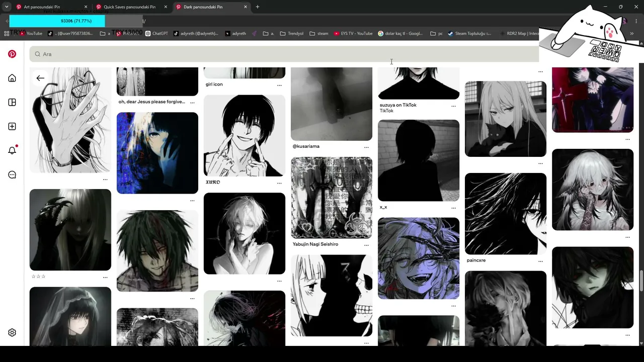The height and width of the screenshot is (362, 644).
Task: Open more options for 'x_x' pin
Action: coord(453,208)
